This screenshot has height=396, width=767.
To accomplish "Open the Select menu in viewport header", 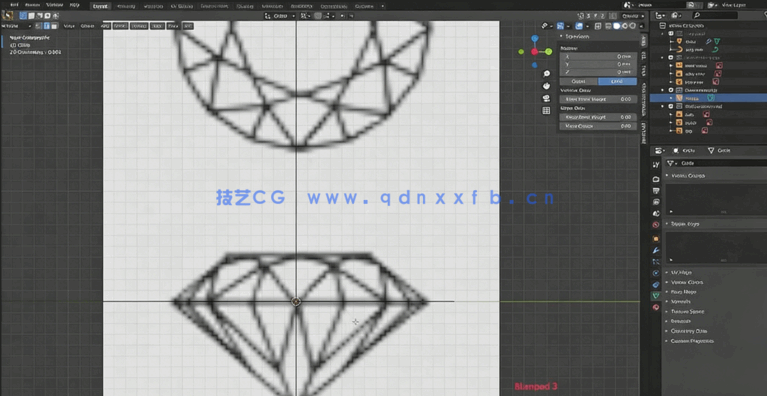I will tap(88, 26).
